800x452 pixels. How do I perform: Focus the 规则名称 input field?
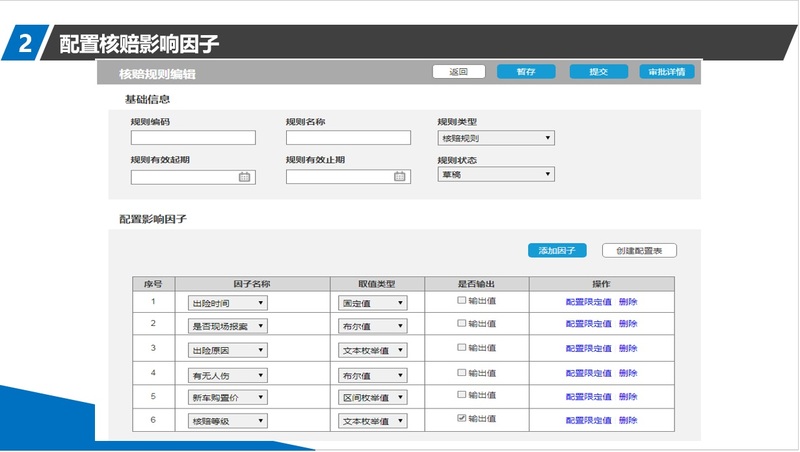coord(348,138)
